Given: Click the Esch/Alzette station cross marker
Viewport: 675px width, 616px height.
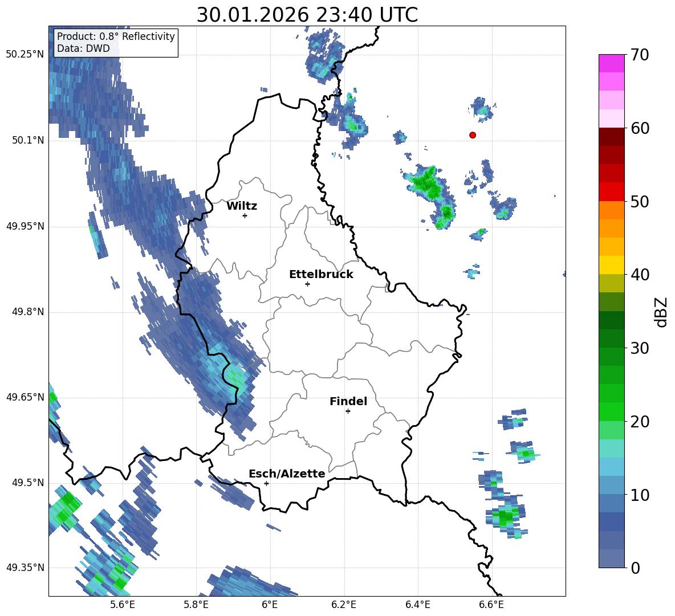Looking at the screenshot, I should (266, 483).
